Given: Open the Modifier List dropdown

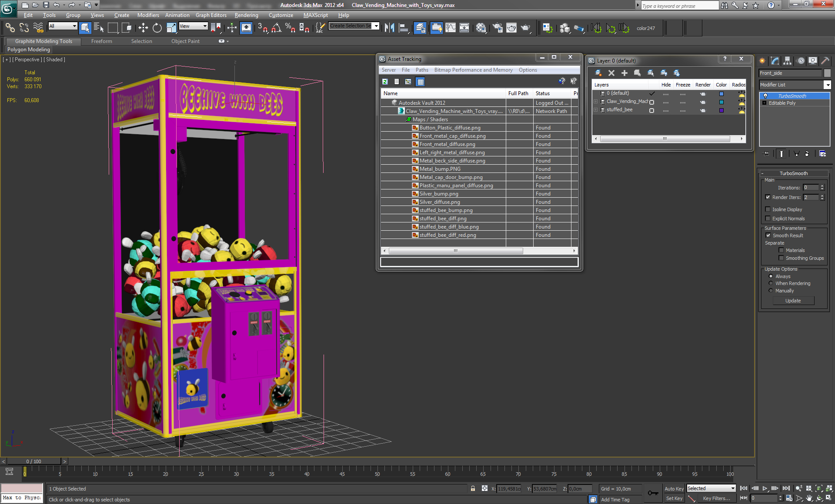Looking at the screenshot, I should coord(827,85).
